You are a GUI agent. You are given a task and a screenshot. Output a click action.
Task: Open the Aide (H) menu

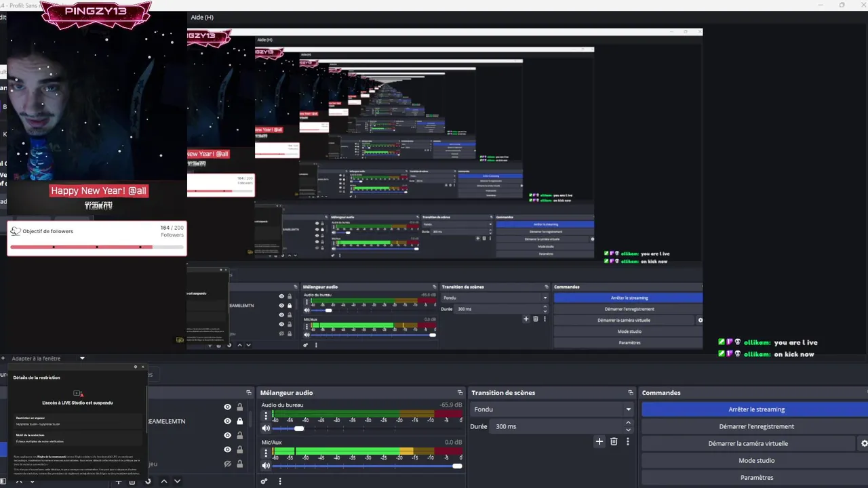(x=202, y=17)
